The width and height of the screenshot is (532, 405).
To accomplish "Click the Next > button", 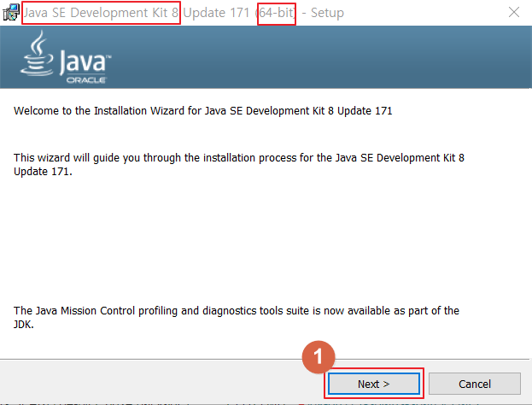I will click(374, 384).
